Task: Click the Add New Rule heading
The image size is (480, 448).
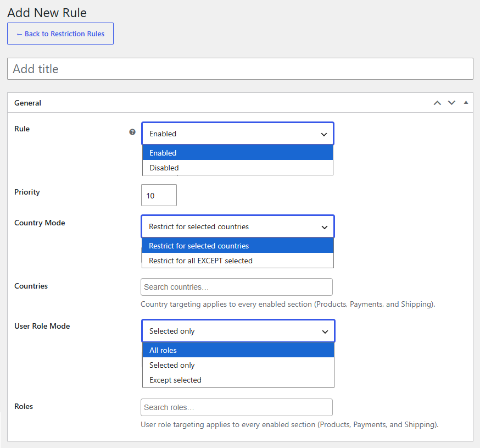Action: click(x=47, y=13)
